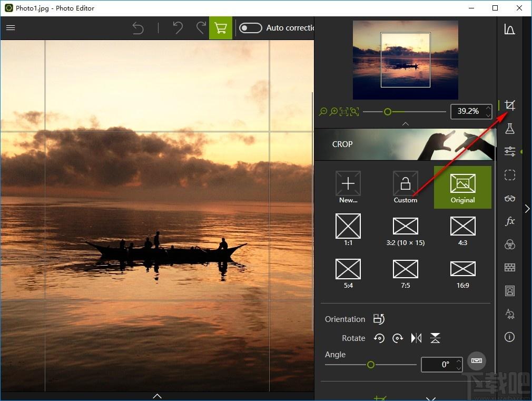532x401 pixels.
Task: Click the Photo Editor app icon
Action: (x=9, y=8)
